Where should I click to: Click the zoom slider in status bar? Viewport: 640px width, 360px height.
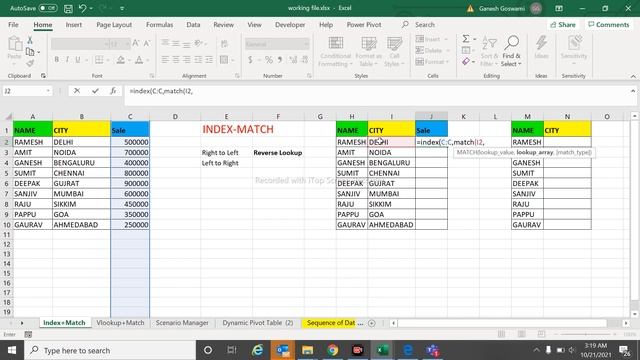coord(585,334)
